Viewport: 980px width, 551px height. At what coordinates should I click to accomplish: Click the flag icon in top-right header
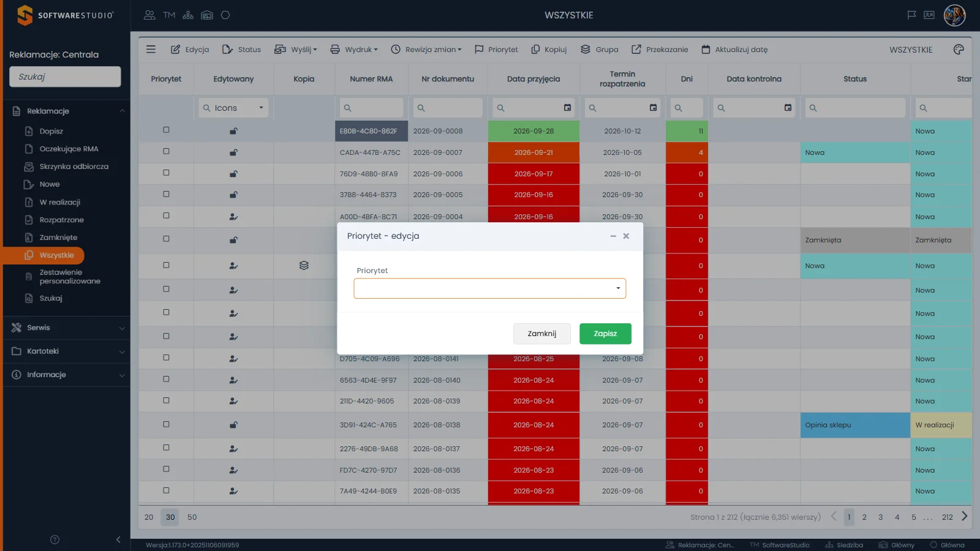(x=911, y=15)
